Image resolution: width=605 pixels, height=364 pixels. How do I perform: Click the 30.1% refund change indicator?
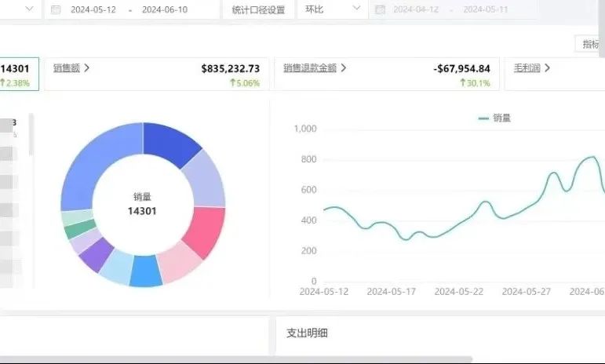coord(475,82)
